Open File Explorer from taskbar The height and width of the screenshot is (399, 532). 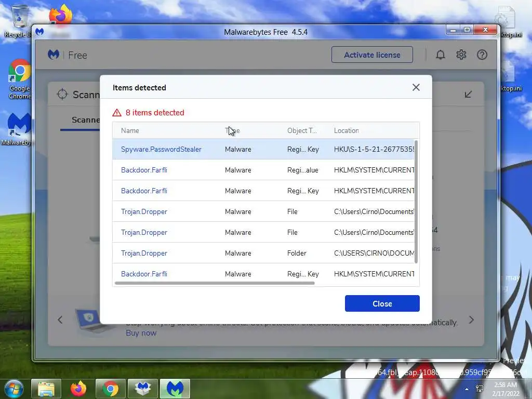46,389
